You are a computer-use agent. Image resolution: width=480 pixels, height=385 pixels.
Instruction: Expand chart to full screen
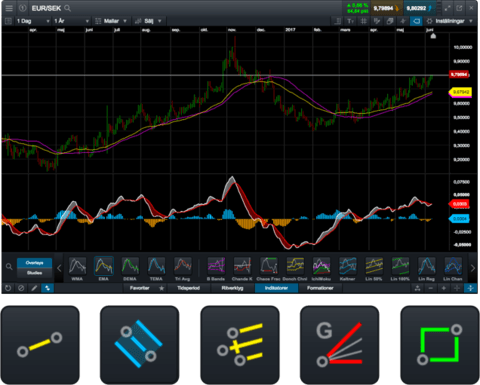click(447, 8)
